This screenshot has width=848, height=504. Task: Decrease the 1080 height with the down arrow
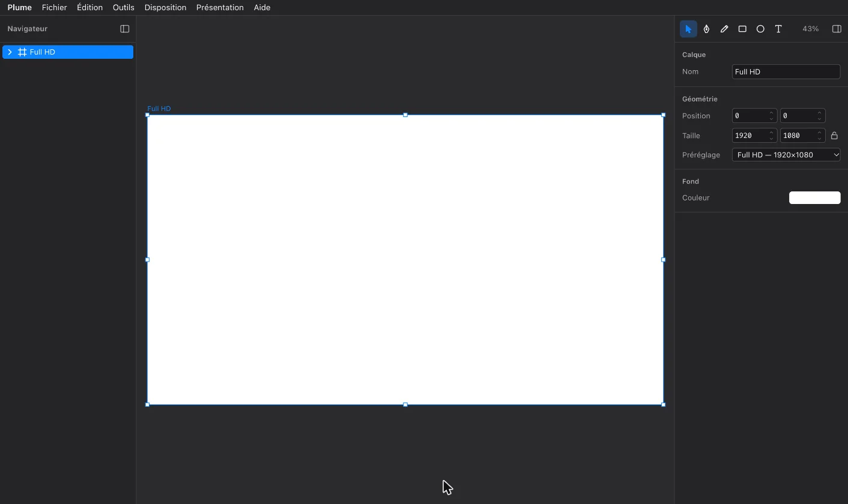click(x=820, y=139)
